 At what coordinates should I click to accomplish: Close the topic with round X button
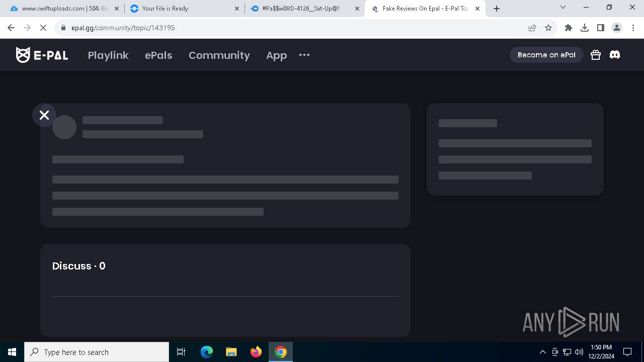44,115
